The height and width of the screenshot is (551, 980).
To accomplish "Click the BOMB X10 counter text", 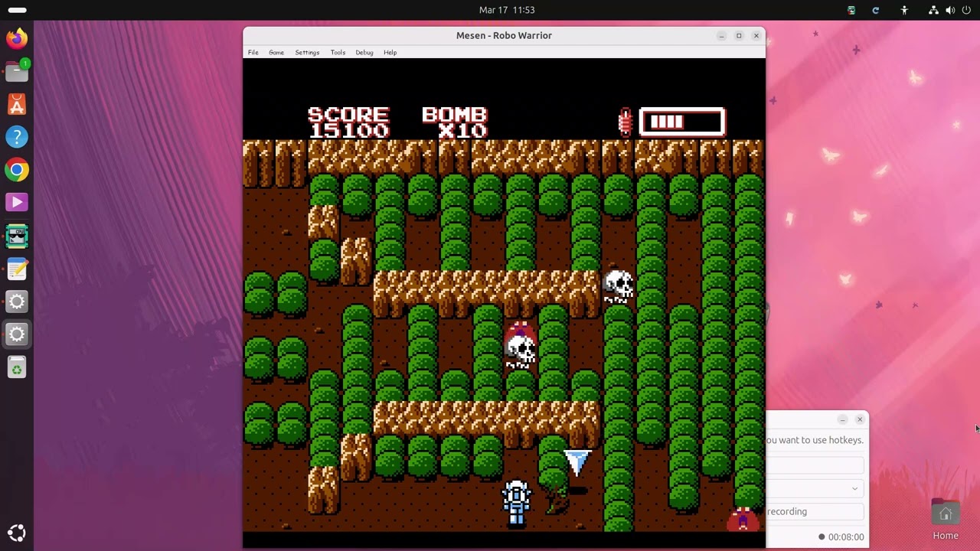I will pyautogui.click(x=455, y=122).
